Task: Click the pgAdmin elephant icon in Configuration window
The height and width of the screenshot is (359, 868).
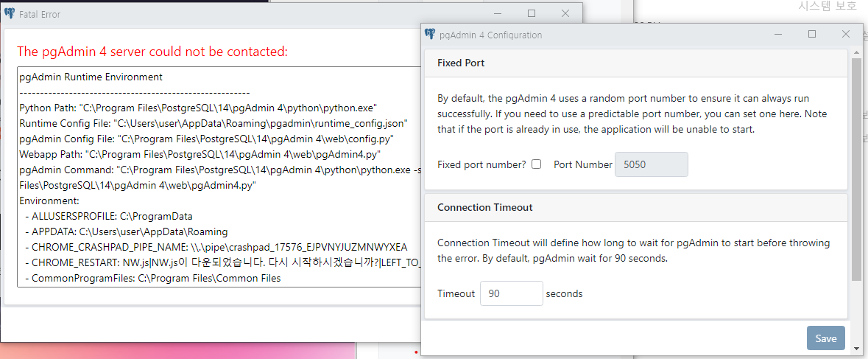Action: [430, 35]
